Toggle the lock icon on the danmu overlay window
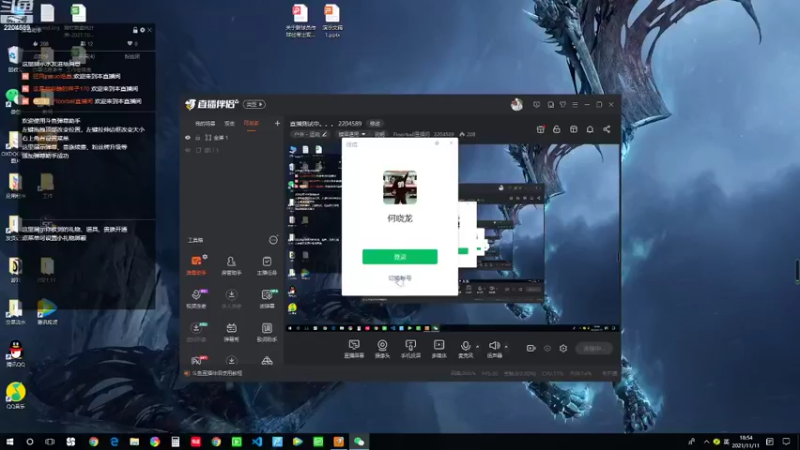The image size is (800, 450). pos(135,30)
